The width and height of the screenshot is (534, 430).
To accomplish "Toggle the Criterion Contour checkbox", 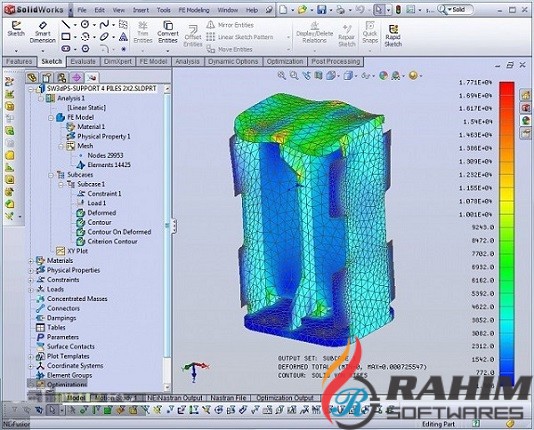I will point(80,242).
